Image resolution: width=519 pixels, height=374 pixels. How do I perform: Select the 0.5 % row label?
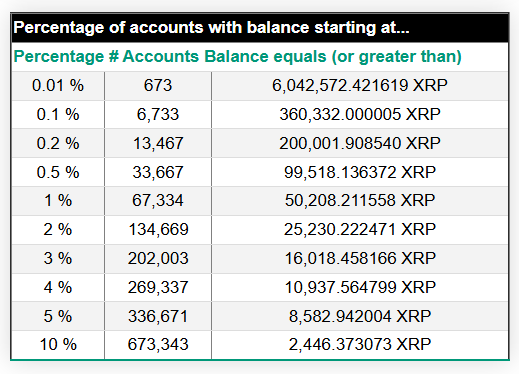click(x=58, y=172)
